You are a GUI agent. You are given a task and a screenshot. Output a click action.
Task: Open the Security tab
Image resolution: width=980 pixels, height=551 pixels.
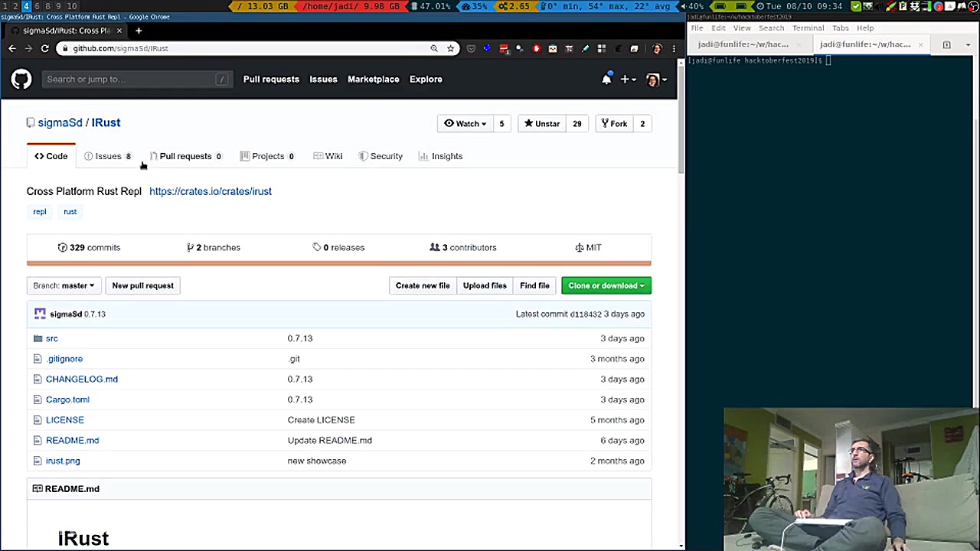coord(381,156)
